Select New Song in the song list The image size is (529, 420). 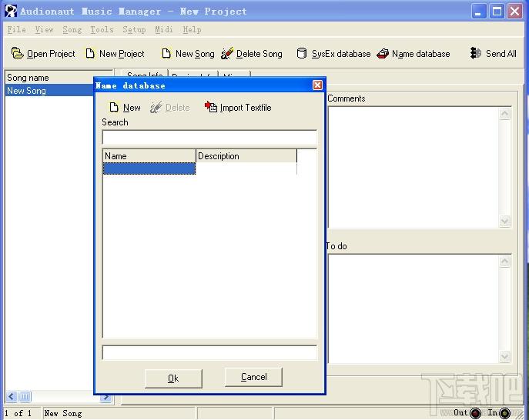[x=49, y=90]
